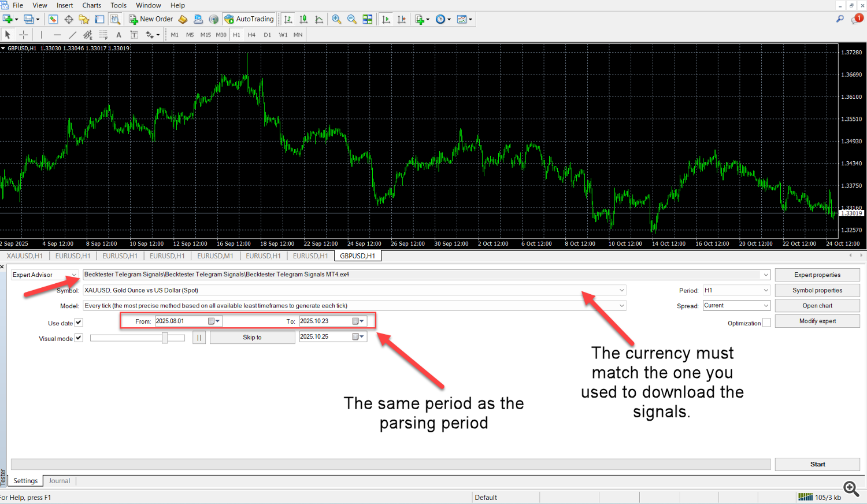Switch the chart to D1 timeframe
The height and width of the screenshot is (504, 867).
pos(267,35)
